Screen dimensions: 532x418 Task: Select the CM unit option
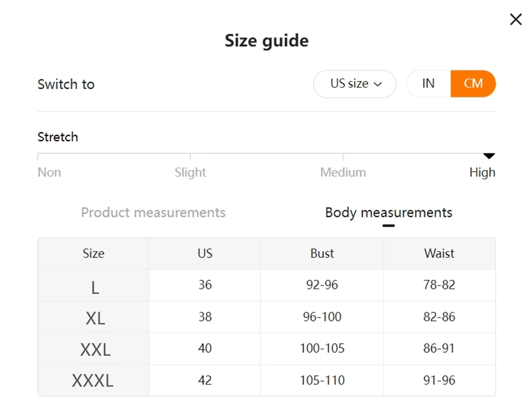473,84
